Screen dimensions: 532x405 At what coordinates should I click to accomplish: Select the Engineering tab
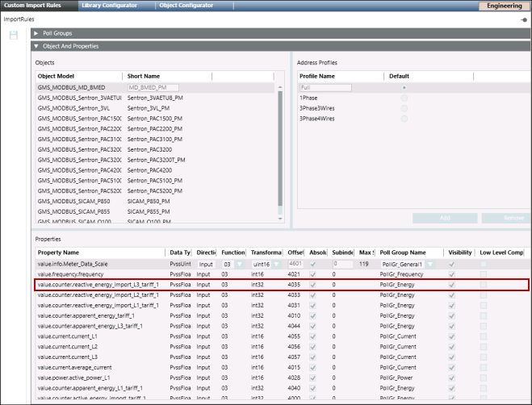click(505, 6)
